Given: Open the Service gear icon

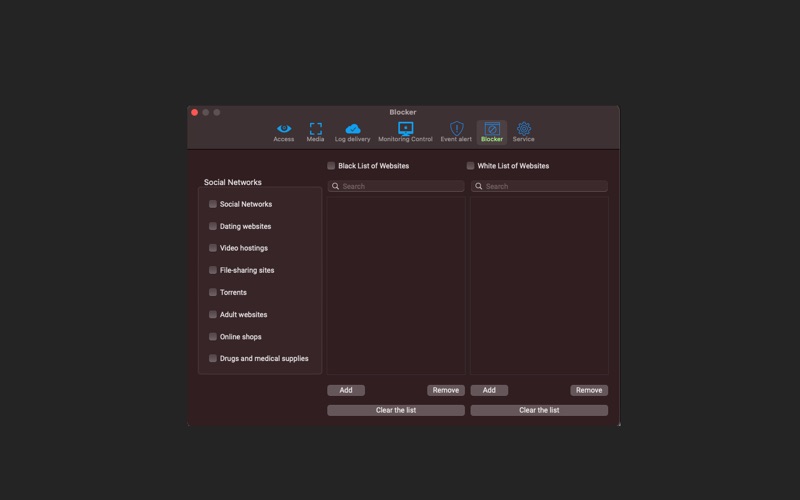Looking at the screenshot, I should [x=523, y=129].
